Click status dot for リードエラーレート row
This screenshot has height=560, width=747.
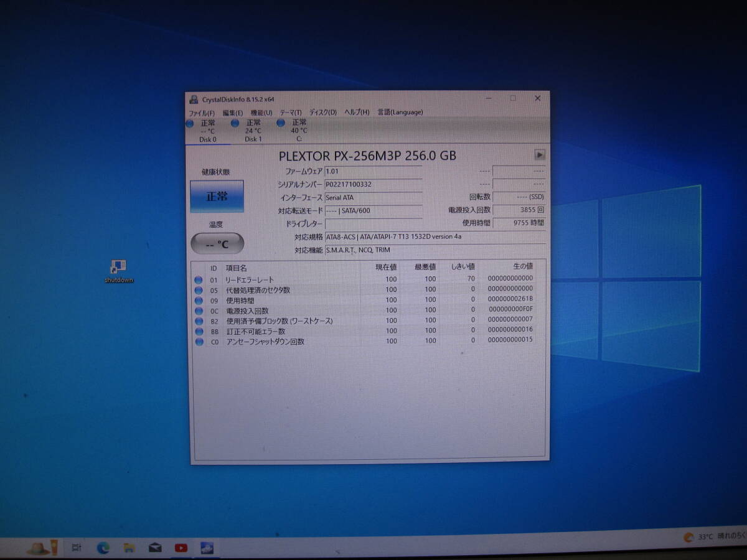pos(199,280)
